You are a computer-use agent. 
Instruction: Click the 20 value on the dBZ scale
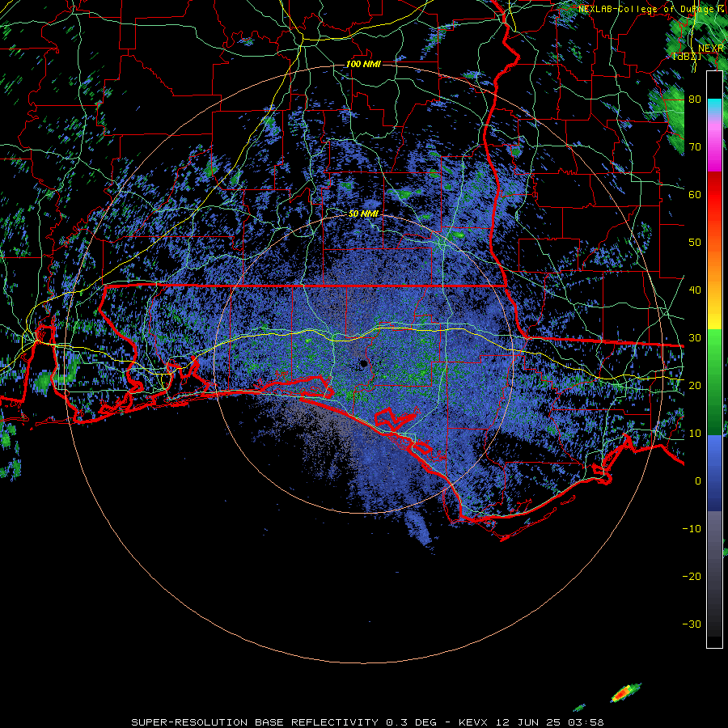pyautogui.click(x=695, y=386)
